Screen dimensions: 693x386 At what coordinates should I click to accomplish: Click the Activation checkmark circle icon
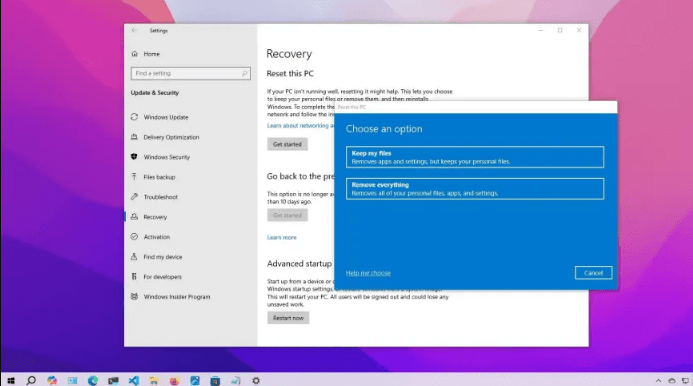pyautogui.click(x=134, y=237)
